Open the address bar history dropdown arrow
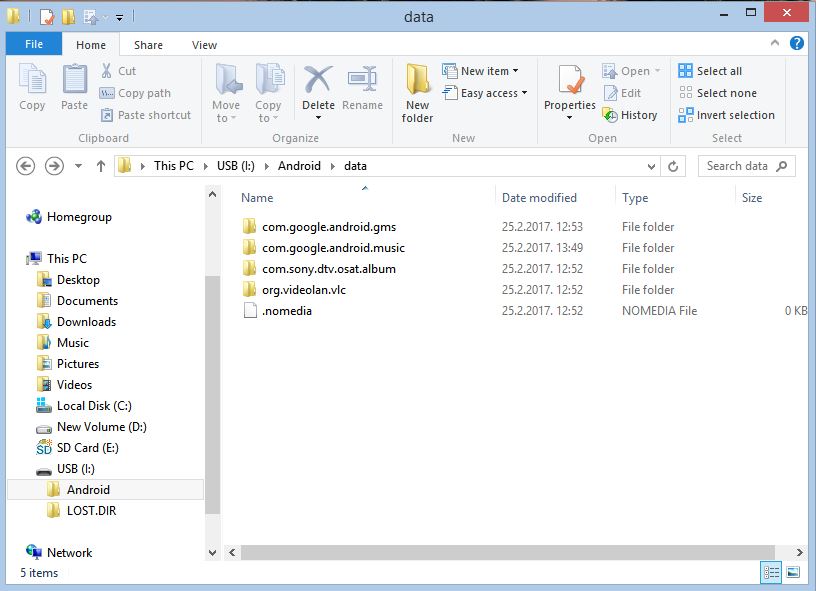816x591 pixels. [651, 166]
